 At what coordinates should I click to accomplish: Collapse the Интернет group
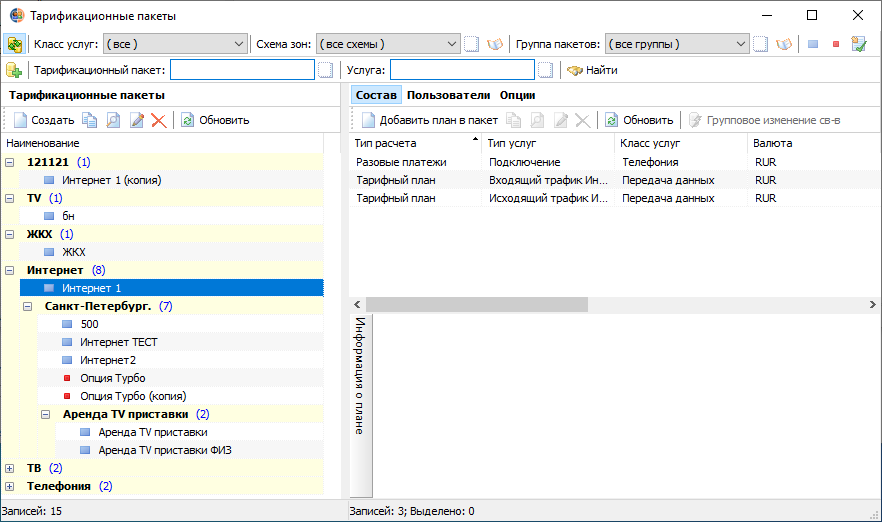10,270
